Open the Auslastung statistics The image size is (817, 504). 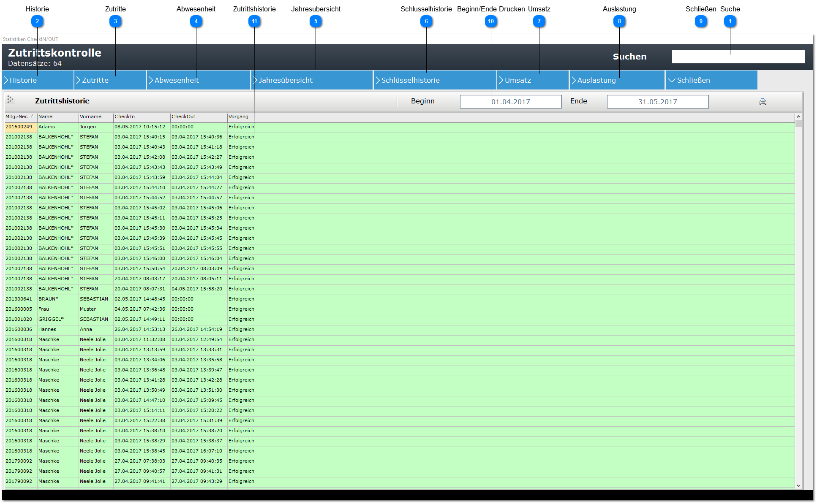pos(617,80)
